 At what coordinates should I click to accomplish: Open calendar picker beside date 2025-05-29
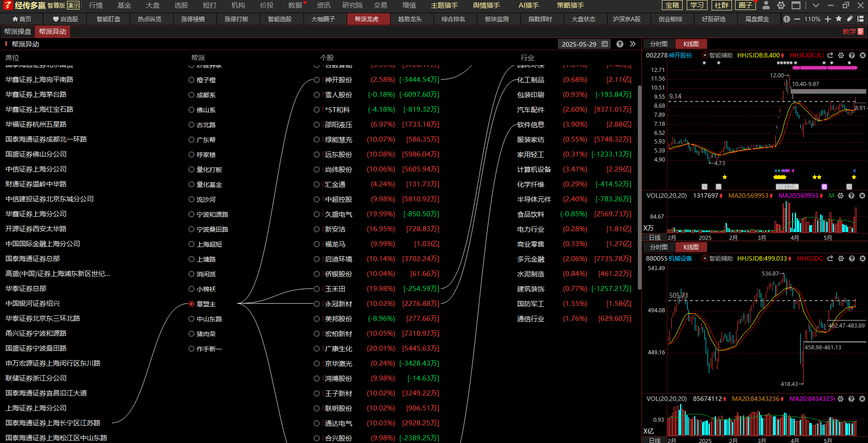(605, 44)
